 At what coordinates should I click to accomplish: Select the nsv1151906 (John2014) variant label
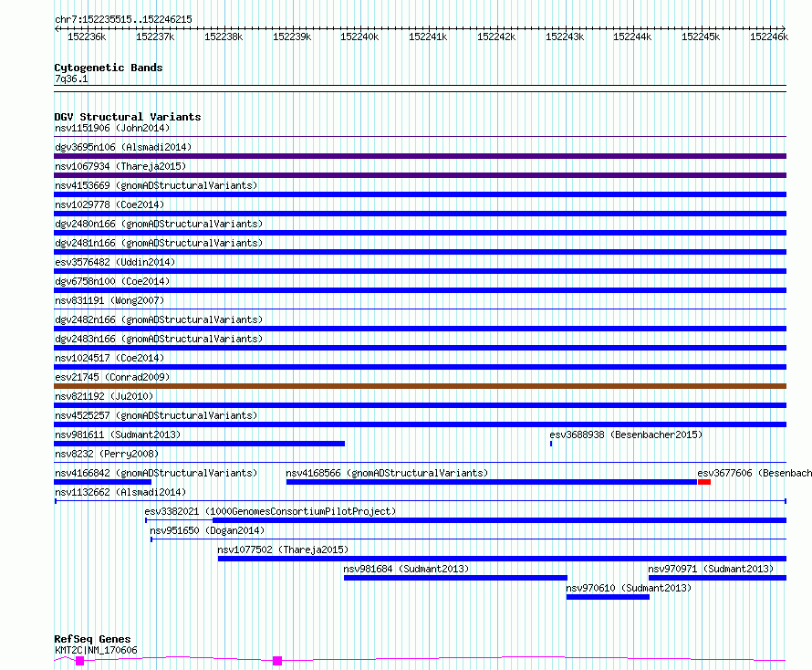coord(112,128)
